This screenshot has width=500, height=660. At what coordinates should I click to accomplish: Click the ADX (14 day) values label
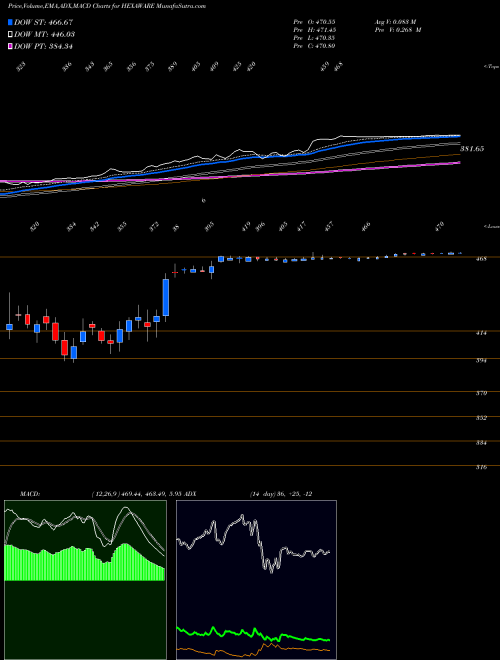tap(281, 494)
